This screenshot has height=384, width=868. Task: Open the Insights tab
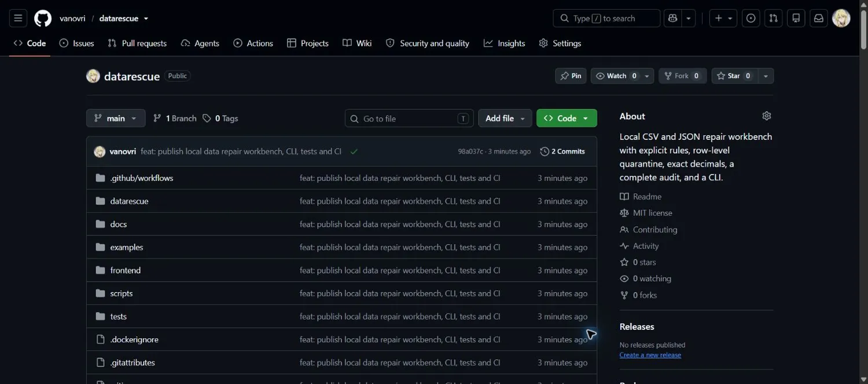tap(504, 43)
